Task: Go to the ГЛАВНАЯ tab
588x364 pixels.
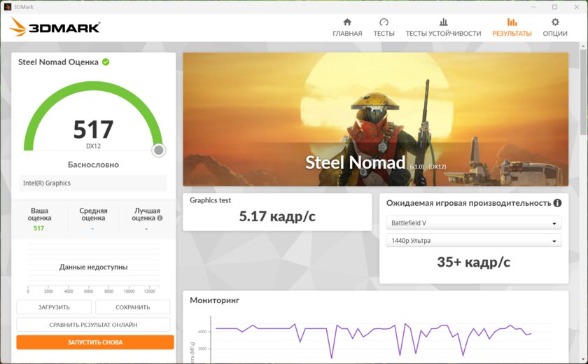Action: tap(347, 34)
